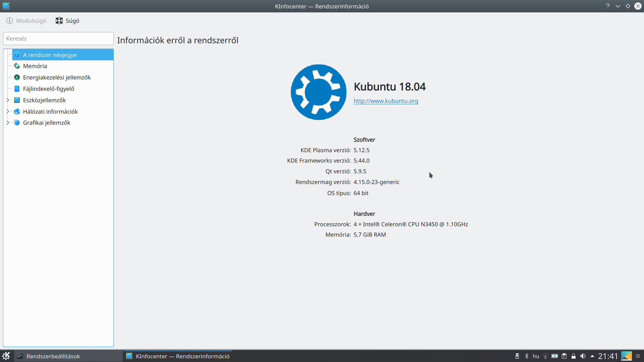Viewport: 644px width, 362px height.
Task: Select Fájlindexelő-figyelő in sidebar
Action: [x=63, y=89]
